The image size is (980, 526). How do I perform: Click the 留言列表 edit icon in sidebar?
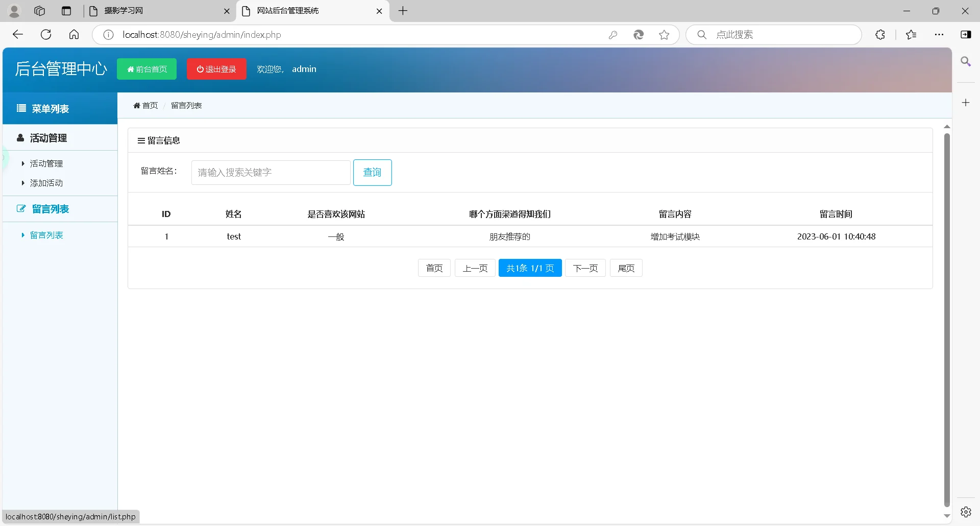click(21, 208)
